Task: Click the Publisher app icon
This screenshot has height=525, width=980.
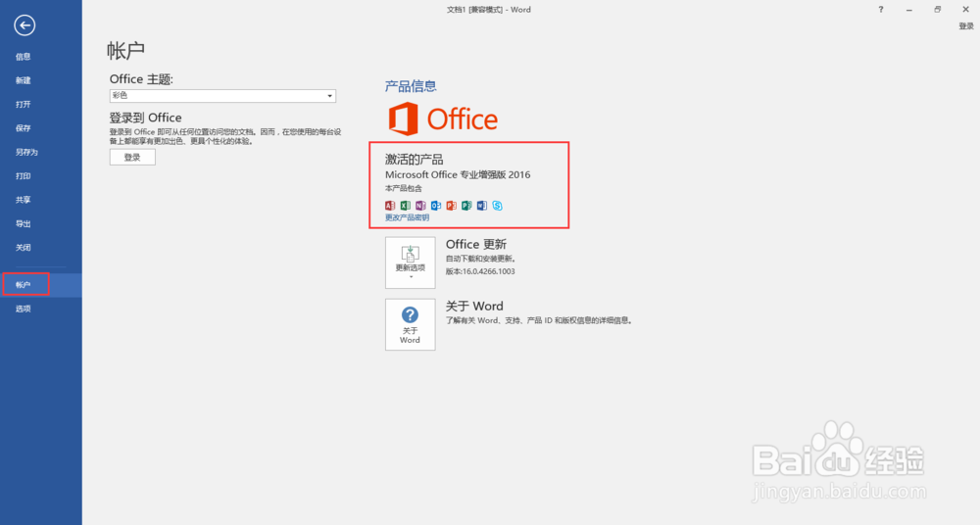Action: [466, 206]
